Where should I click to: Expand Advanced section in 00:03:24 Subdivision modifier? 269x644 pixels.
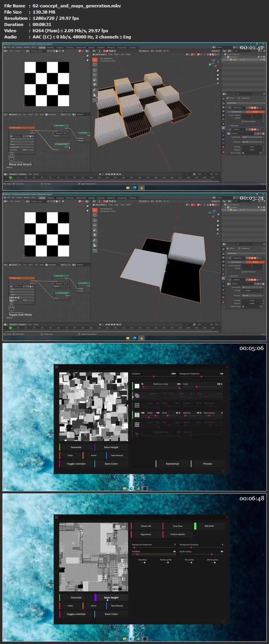(x=234, y=276)
